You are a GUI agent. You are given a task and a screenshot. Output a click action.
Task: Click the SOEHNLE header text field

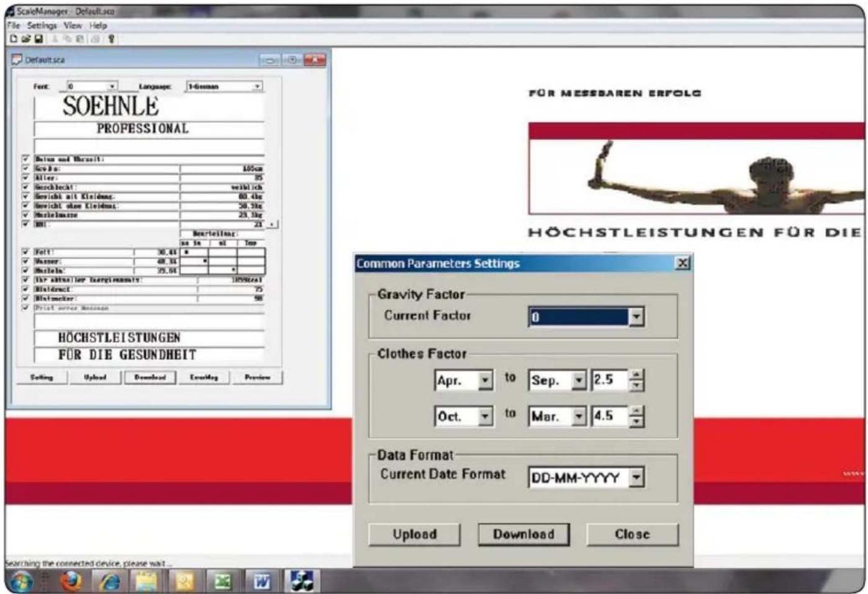pyautogui.click(x=149, y=106)
